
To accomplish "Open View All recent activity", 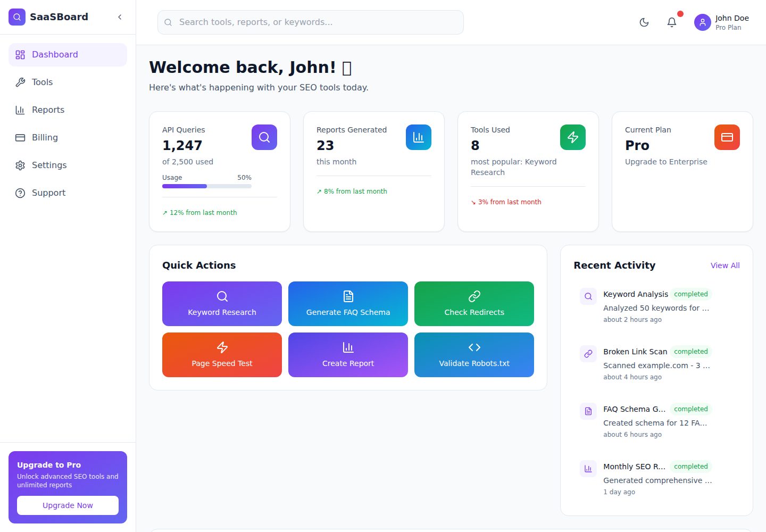I will [725, 265].
